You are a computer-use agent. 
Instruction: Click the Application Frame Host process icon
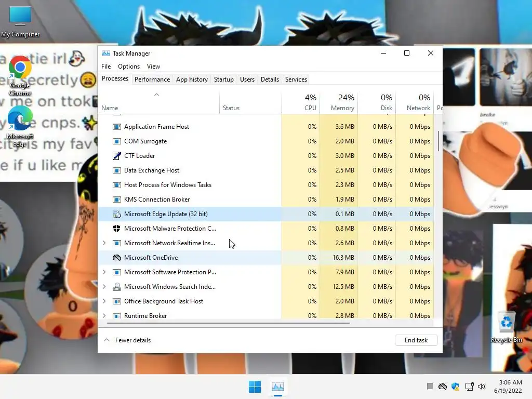click(117, 127)
